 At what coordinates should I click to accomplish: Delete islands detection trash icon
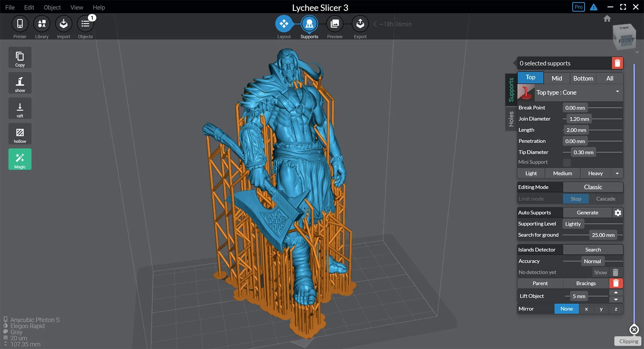coord(615,272)
